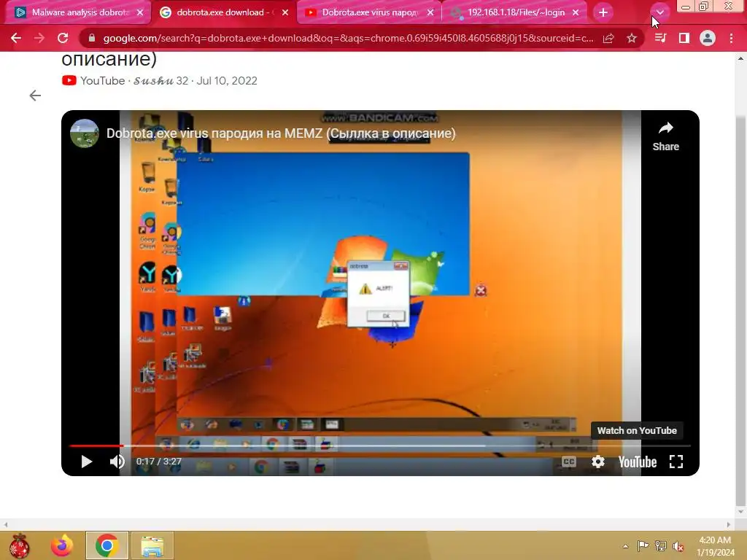Screen dimensions: 747x560
Task: Reload the current page
Action: (63, 38)
